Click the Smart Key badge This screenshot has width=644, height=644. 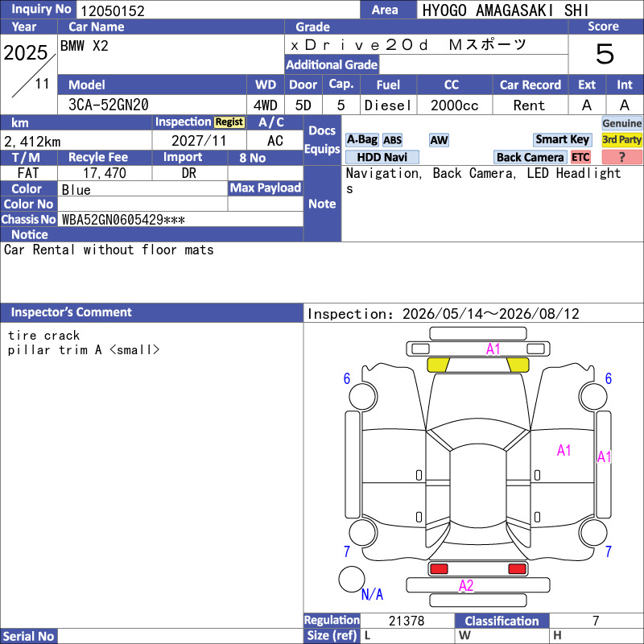click(x=562, y=140)
